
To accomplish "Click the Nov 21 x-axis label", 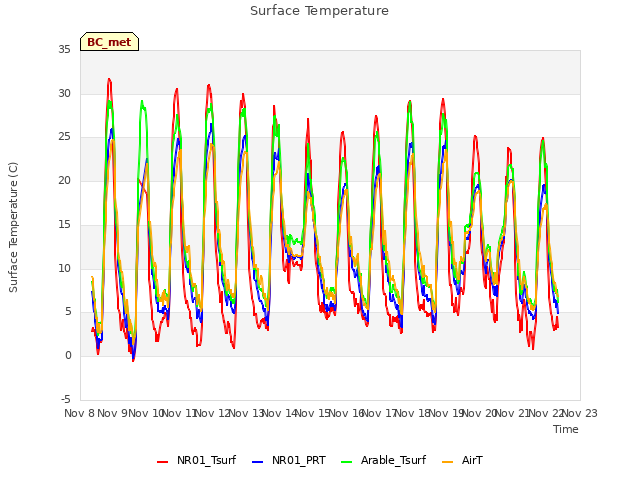I will pyautogui.click(x=513, y=413).
